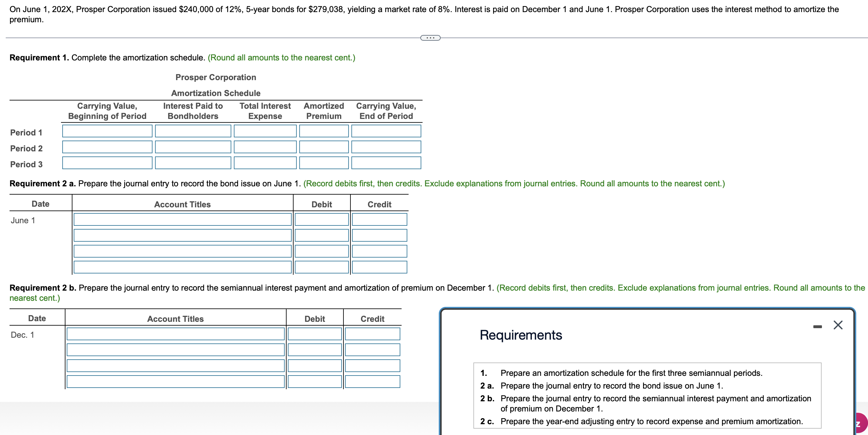Click Period 3 Amortized Premium field
The image size is (868, 435).
coord(323,163)
